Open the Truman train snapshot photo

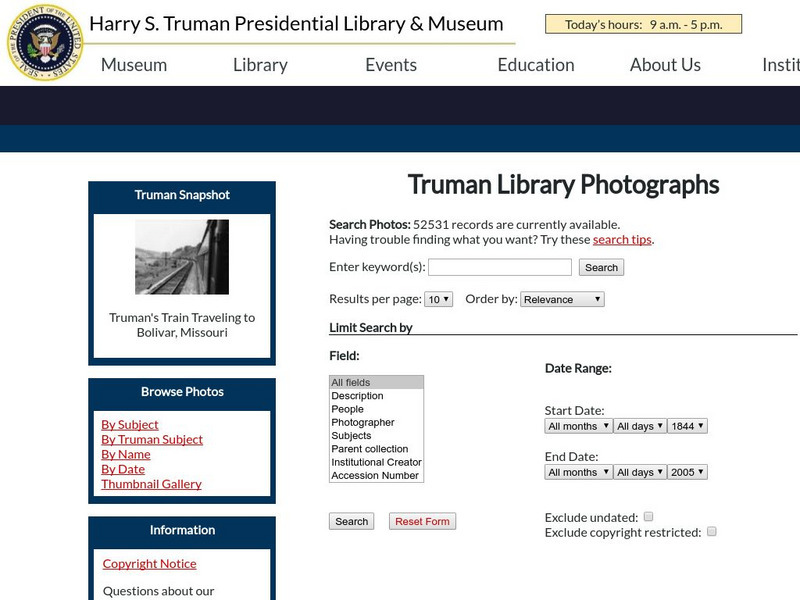point(182,257)
